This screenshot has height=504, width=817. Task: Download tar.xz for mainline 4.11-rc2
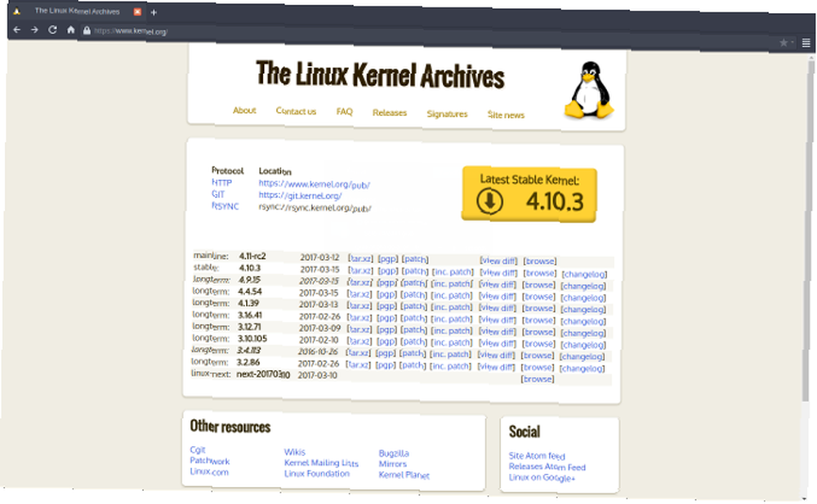click(360, 258)
